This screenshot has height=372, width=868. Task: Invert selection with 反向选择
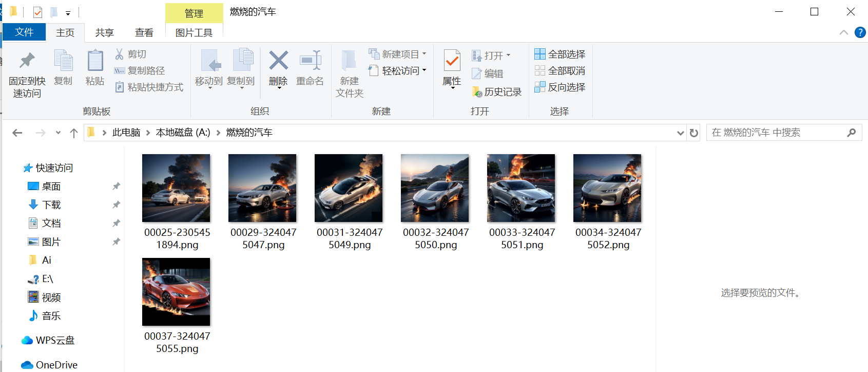pos(560,87)
